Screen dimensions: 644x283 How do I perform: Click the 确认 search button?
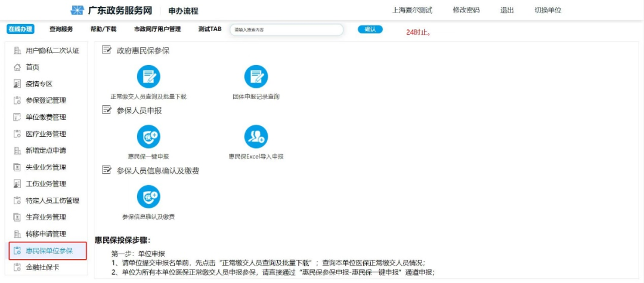[x=370, y=29]
